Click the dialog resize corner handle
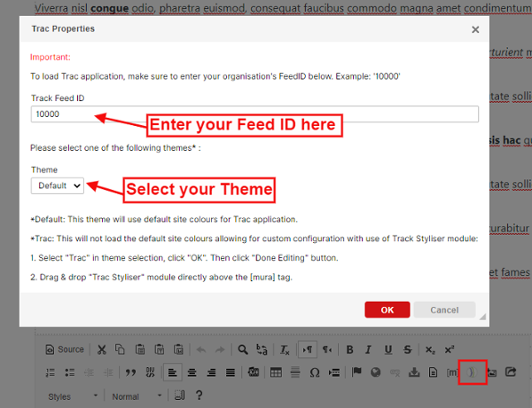The height and width of the screenshot is (408, 532). coord(482,317)
